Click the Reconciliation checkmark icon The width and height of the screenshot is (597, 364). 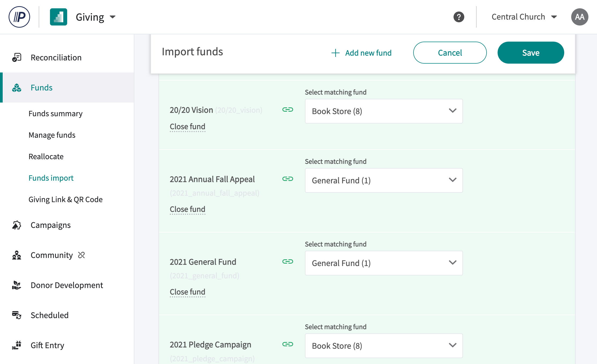coord(17,57)
